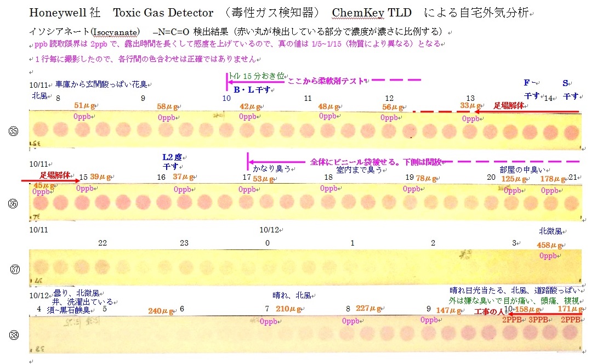Click the hour label '22' above strip ㊲

coord(103,243)
